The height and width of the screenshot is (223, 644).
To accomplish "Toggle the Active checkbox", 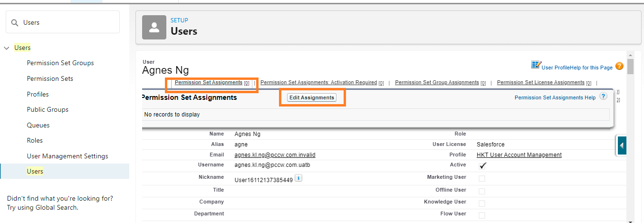I will point(482,165).
